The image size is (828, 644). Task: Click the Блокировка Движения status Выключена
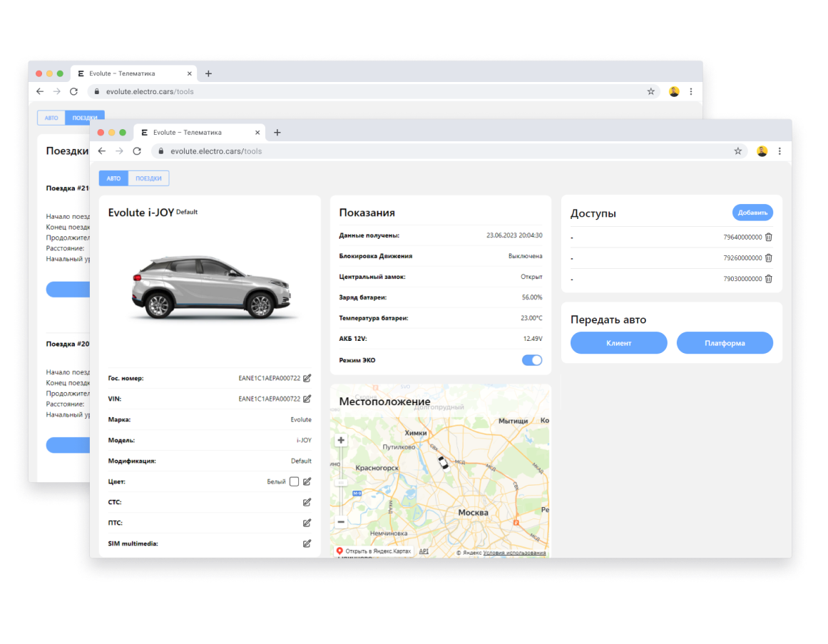point(525,256)
